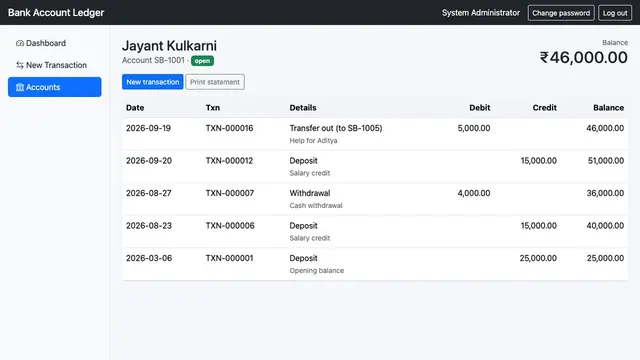The height and width of the screenshot is (360, 640).
Task: Click the 51,000.00 running balance
Action: point(606,161)
